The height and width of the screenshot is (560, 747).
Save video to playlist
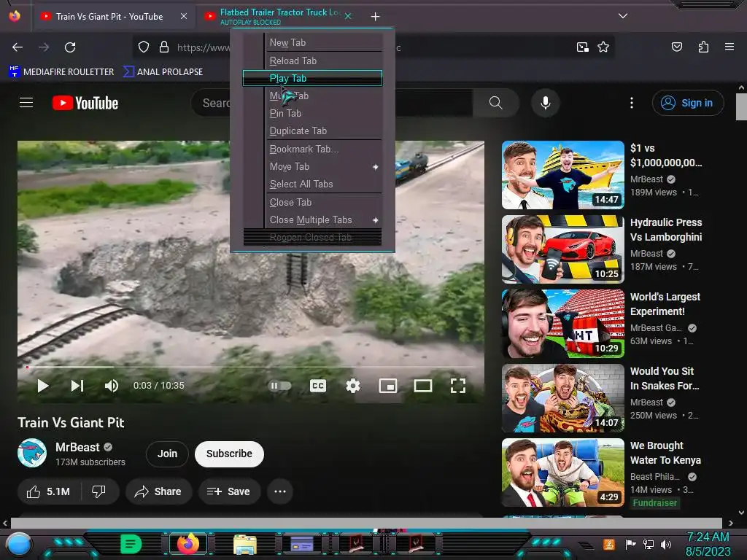coord(229,491)
